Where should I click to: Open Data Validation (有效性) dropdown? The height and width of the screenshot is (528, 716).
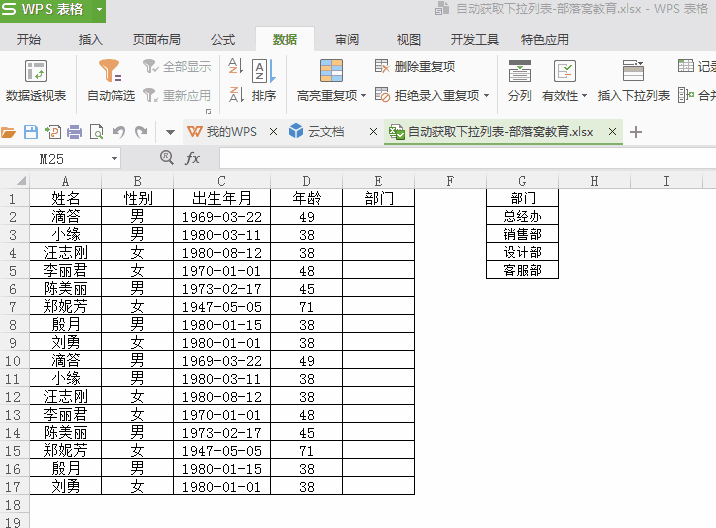pos(585,96)
